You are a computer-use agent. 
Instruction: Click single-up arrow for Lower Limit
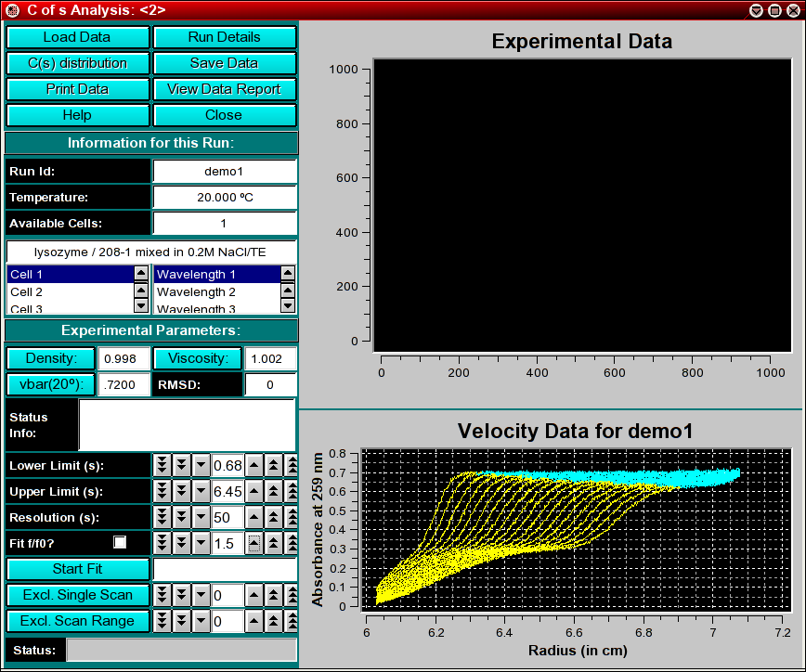click(x=254, y=465)
